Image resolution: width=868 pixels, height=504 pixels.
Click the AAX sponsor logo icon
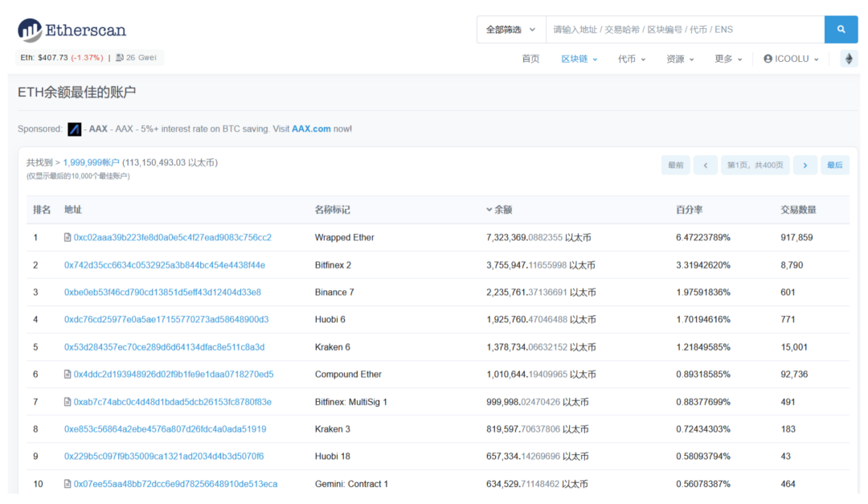[x=74, y=129]
